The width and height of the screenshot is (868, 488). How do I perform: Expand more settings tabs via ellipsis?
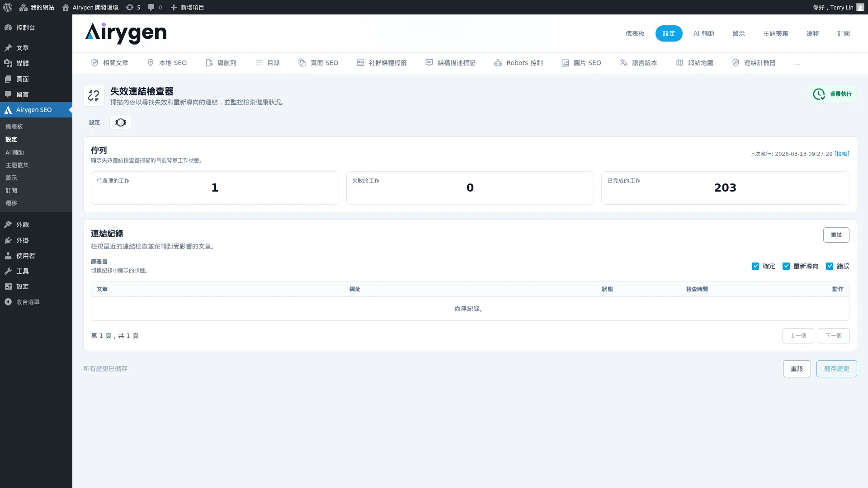(797, 63)
